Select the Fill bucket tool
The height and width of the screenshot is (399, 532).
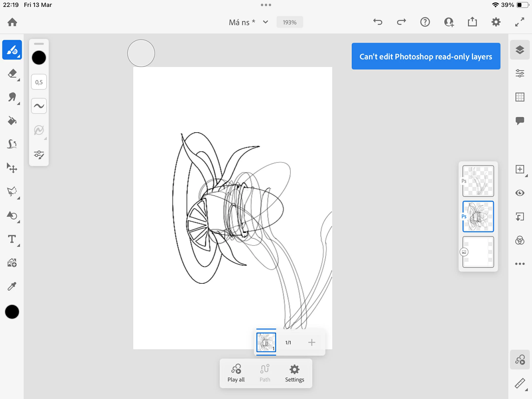[x=12, y=121]
